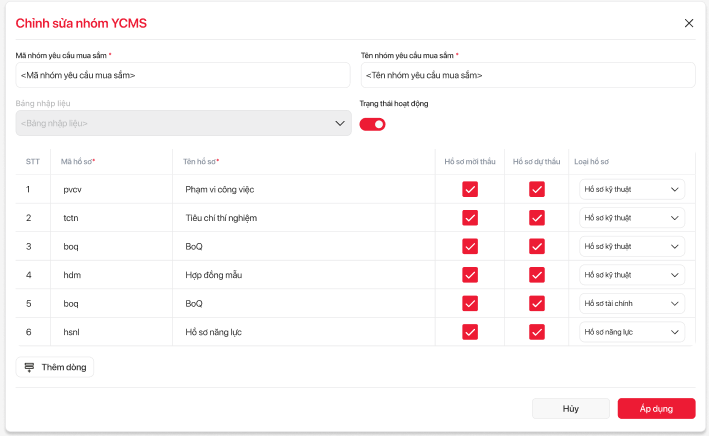This screenshot has height=436, width=709.
Task: Close the Chỉnh sửa nhóm YCMS dialog
Action: pos(688,23)
